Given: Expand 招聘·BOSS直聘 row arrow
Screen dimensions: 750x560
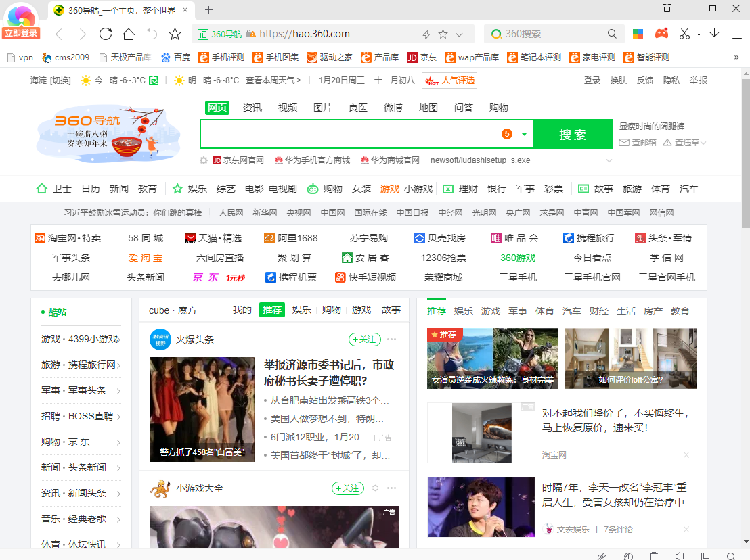Looking at the screenshot, I should [x=118, y=417].
